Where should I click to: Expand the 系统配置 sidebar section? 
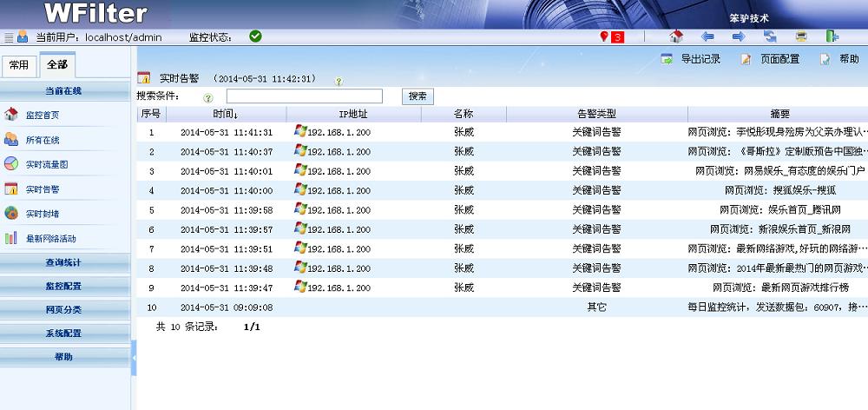tap(65, 333)
